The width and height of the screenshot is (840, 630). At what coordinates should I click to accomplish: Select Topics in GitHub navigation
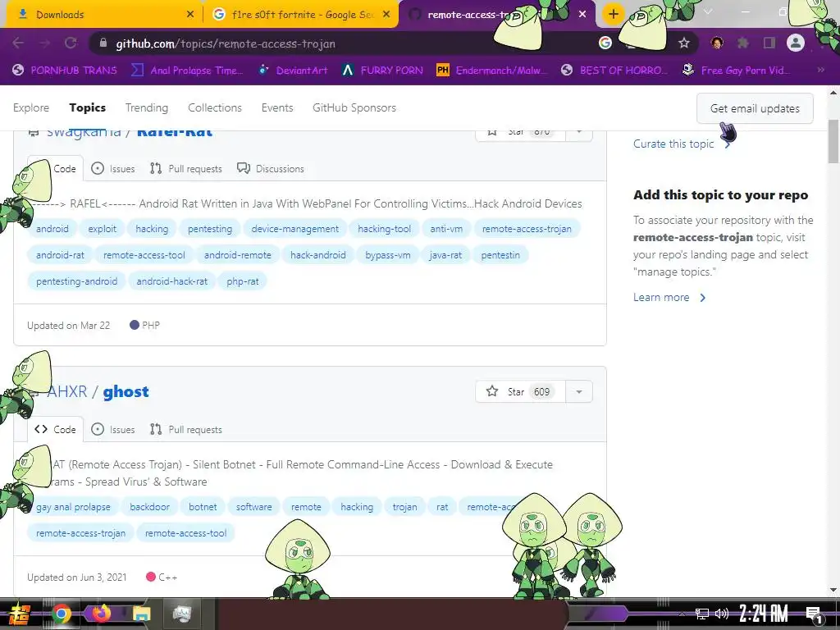pos(87,107)
